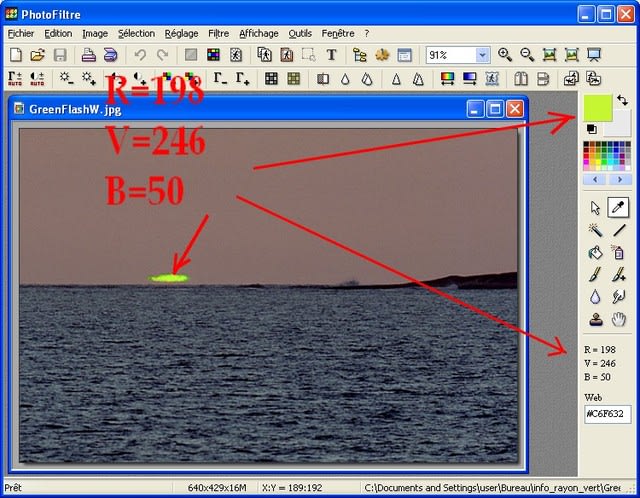
Task: Choose the Blur water drop tool
Action: (596, 297)
